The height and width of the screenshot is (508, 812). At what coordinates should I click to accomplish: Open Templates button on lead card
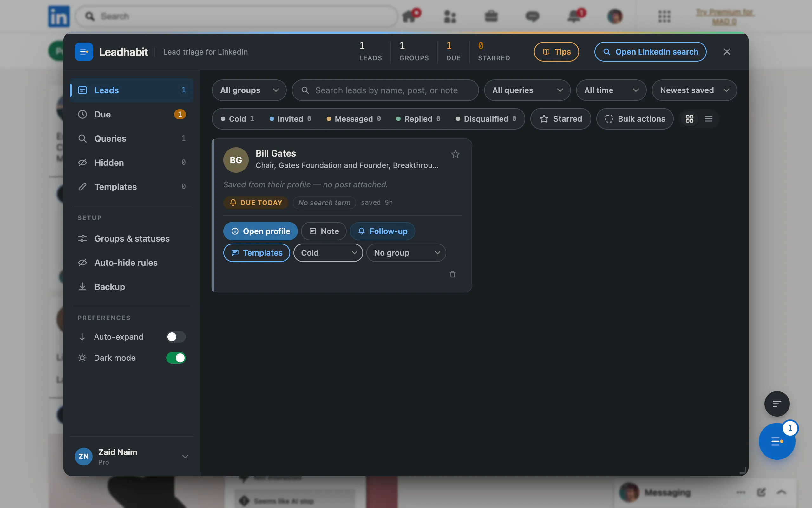(x=257, y=253)
